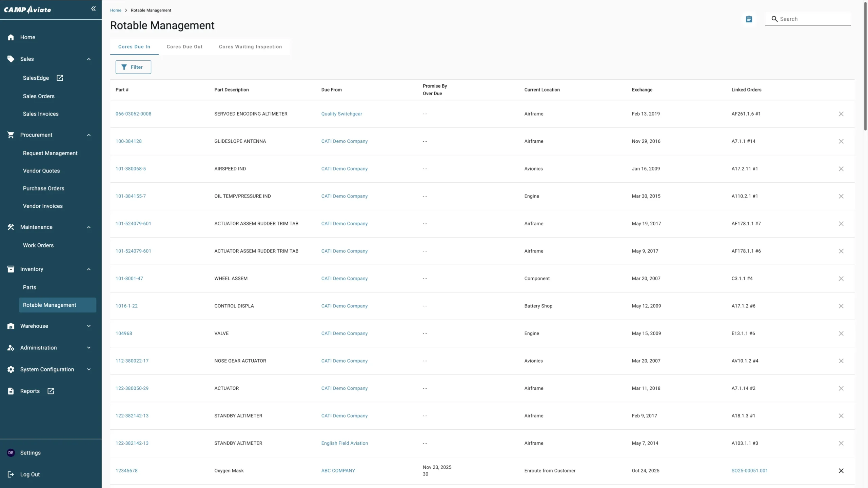Click the Battery Shop location cell

(538, 306)
